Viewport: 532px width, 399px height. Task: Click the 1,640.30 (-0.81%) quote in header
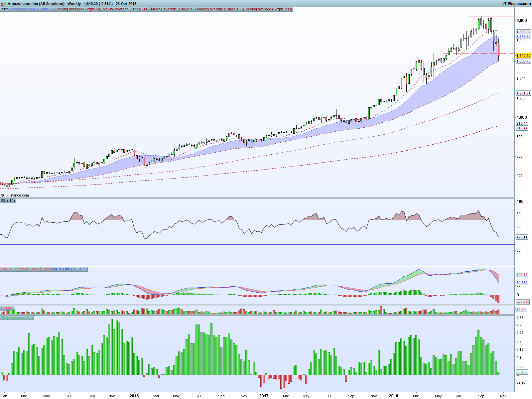98,4
